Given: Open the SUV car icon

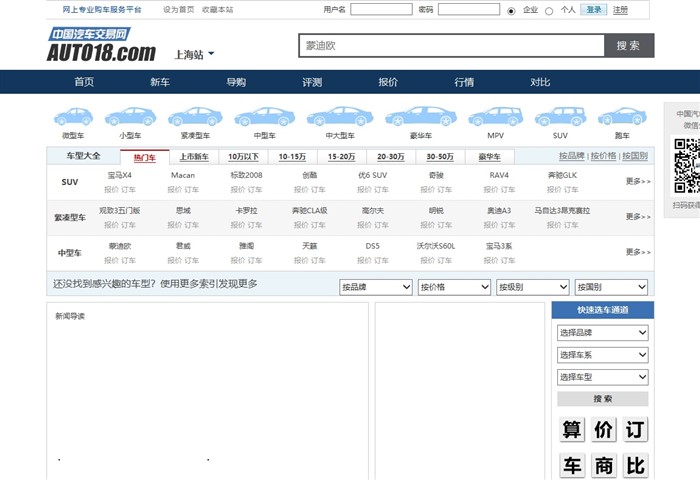Looking at the screenshot, I should point(560,117).
